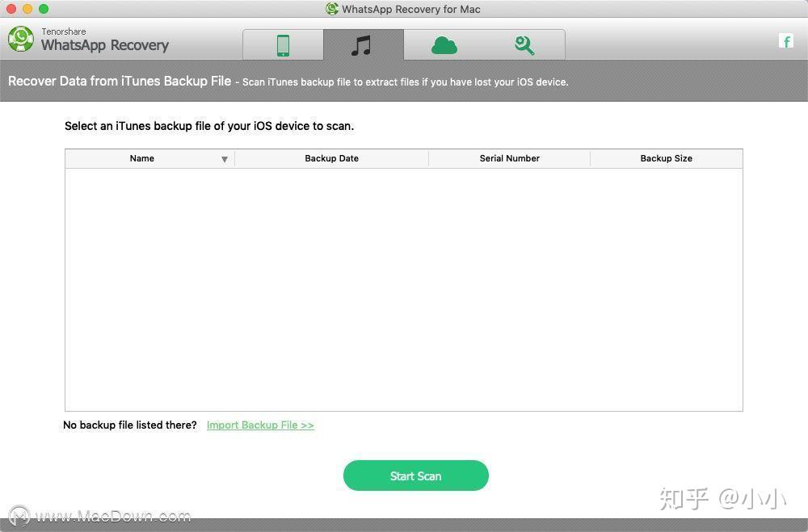Click the WhatsApp Recovery logo icon
808x532 pixels.
21,39
